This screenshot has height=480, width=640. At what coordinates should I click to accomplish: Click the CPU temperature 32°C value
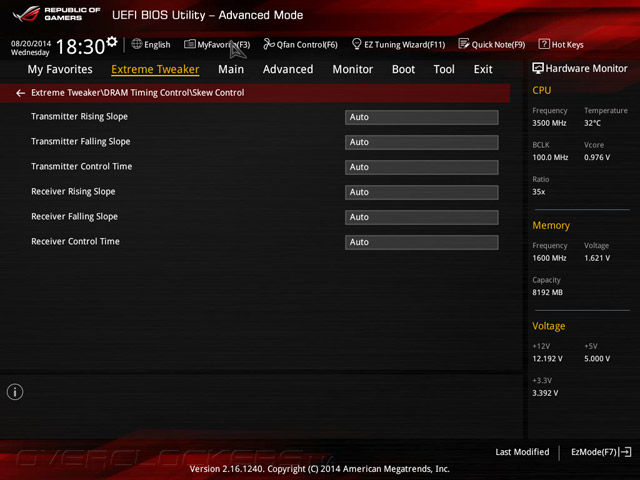pyautogui.click(x=592, y=123)
